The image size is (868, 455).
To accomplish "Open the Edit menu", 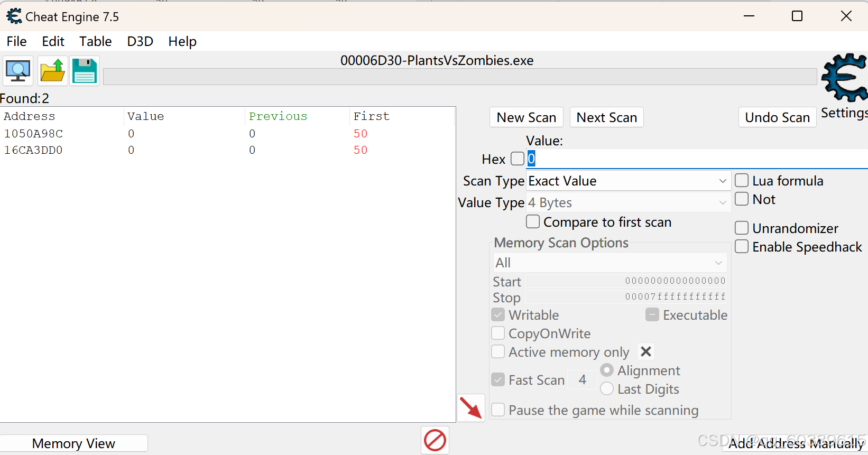I will tap(53, 41).
